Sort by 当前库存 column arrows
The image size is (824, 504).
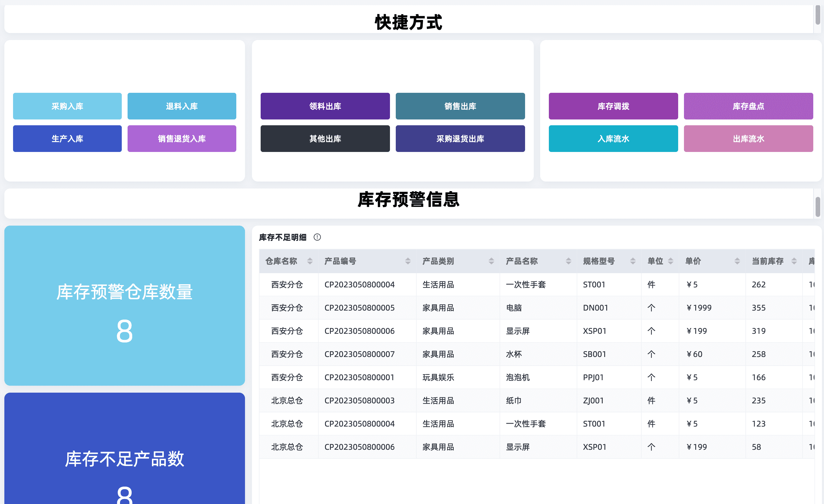pos(794,261)
